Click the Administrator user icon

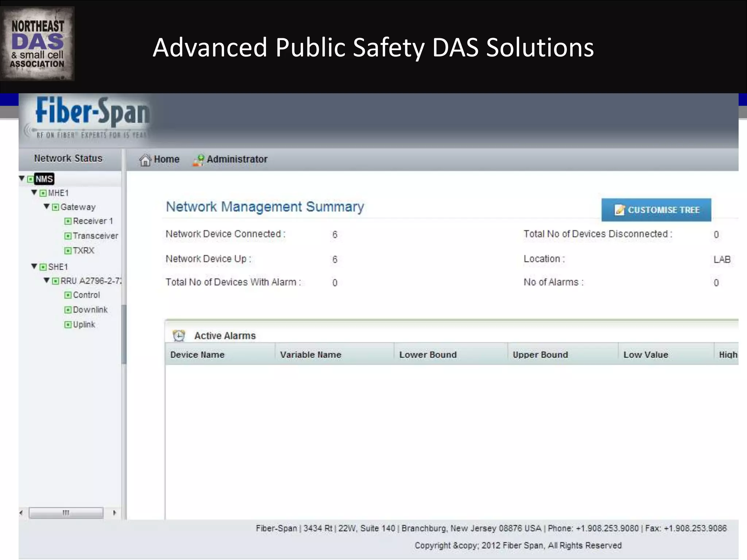click(198, 160)
